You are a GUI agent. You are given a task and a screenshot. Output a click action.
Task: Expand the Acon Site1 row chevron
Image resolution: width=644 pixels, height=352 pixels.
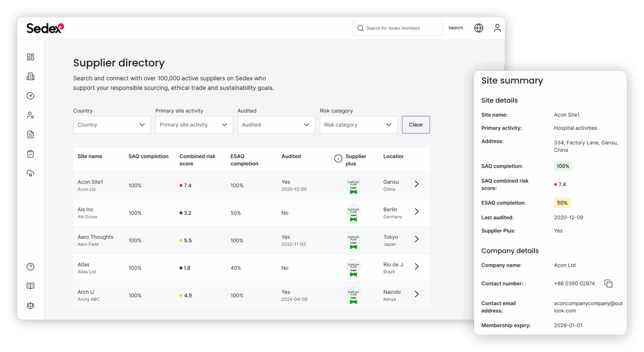click(417, 184)
